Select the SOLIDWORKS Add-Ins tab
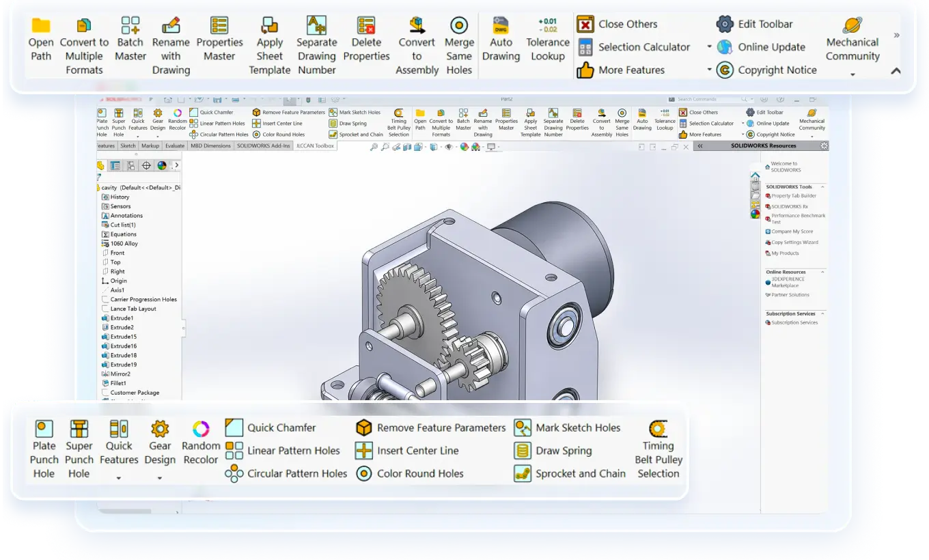This screenshot has width=929, height=560. [x=263, y=145]
